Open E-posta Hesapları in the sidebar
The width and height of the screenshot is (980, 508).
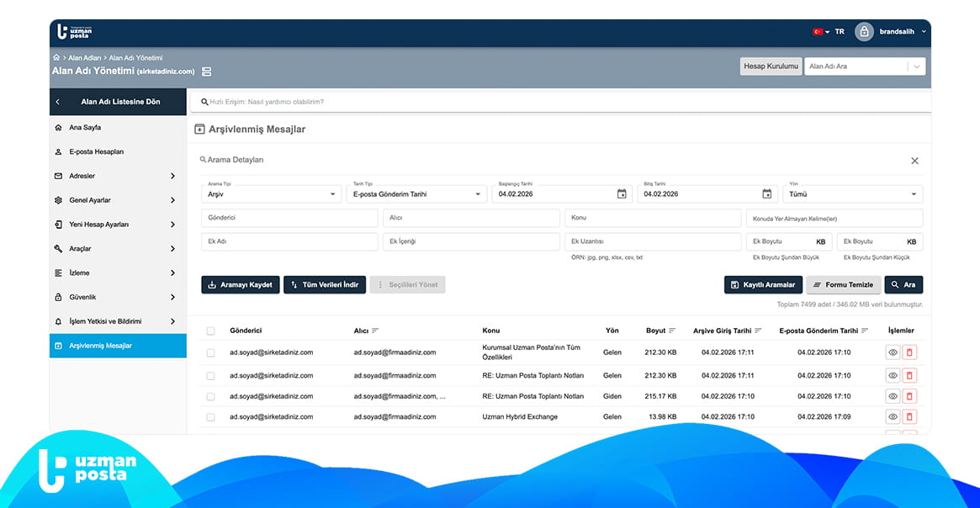point(96,152)
